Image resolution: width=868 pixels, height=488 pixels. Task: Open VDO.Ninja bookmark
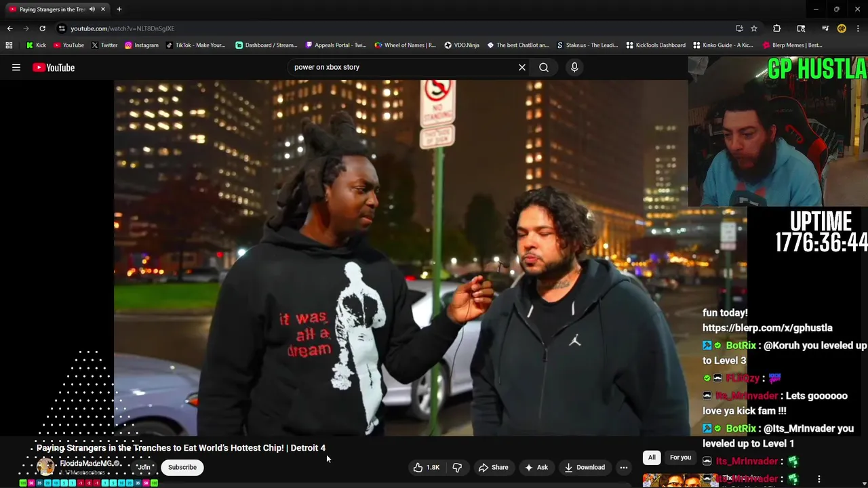(462, 45)
